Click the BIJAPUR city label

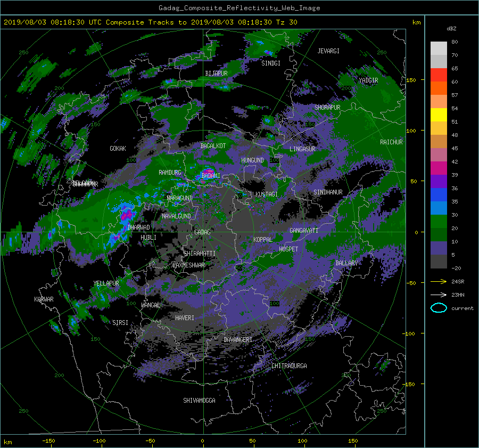pos(216,74)
